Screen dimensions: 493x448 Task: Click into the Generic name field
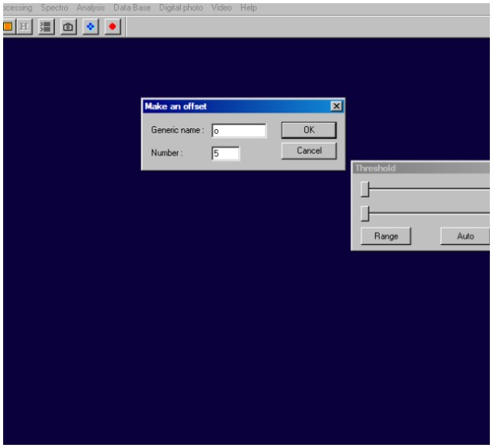tap(239, 131)
